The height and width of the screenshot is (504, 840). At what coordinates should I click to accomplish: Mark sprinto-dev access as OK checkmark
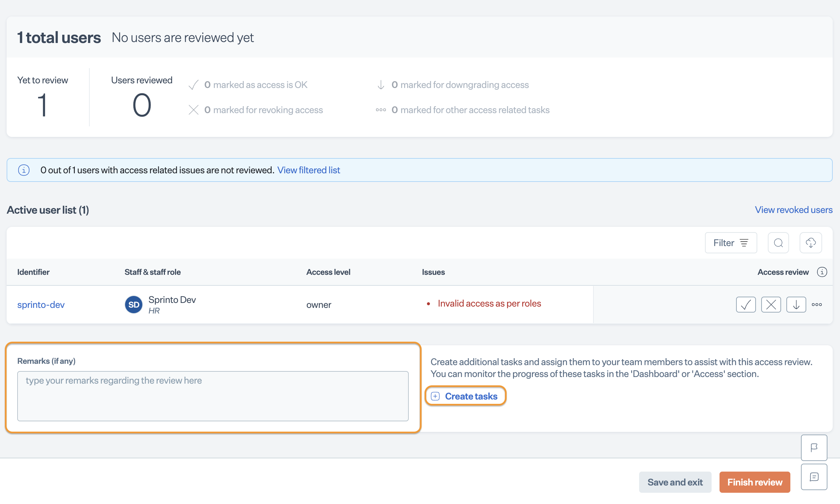(746, 304)
